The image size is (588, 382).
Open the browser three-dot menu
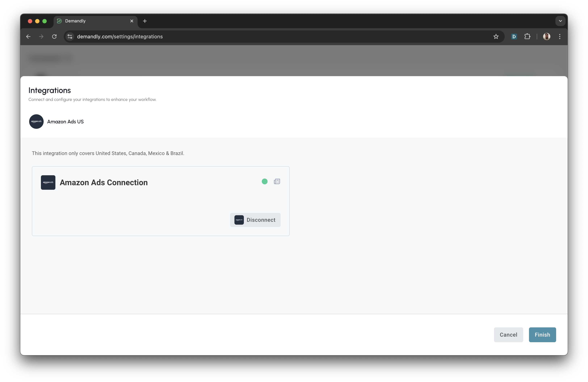pyautogui.click(x=560, y=36)
